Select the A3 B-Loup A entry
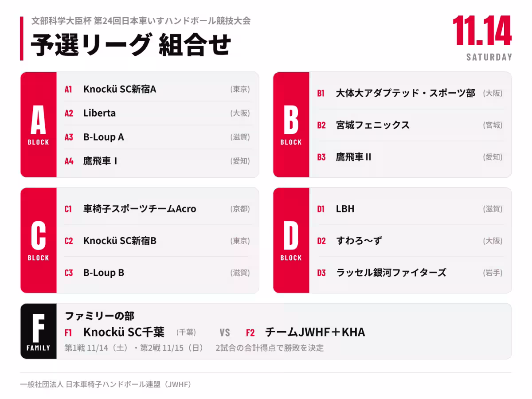The width and height of the screenshot is (532, 399). point(157,137)
